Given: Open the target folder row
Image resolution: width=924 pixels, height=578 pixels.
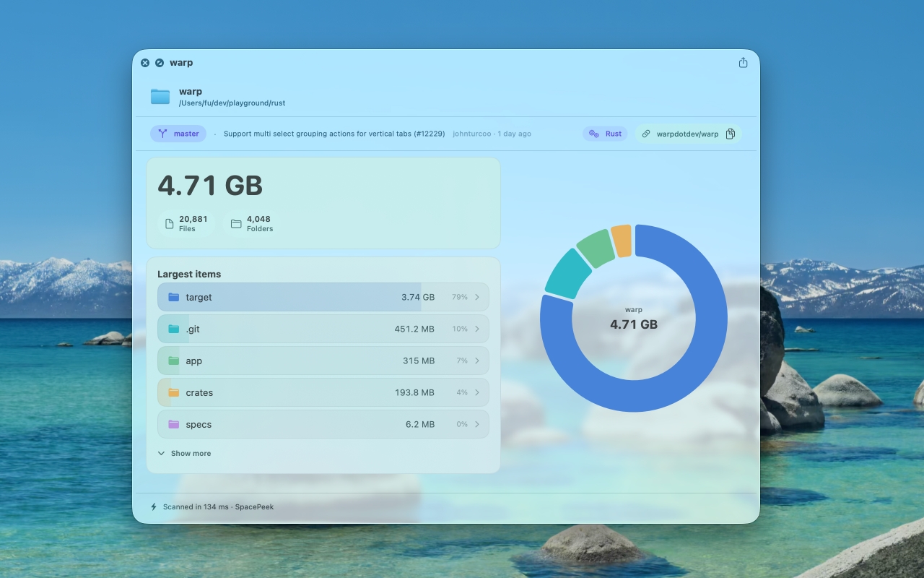Looking at the screenshot, I should [x=323, y=297].
